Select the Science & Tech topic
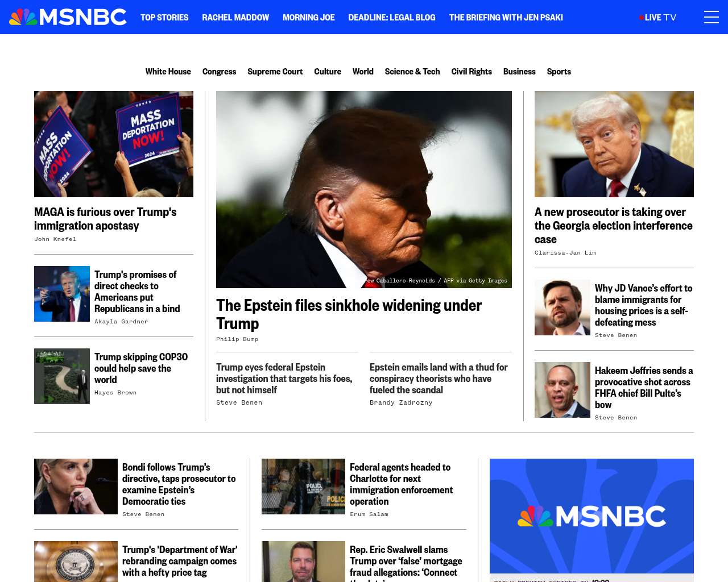 (x=412, y=72)
